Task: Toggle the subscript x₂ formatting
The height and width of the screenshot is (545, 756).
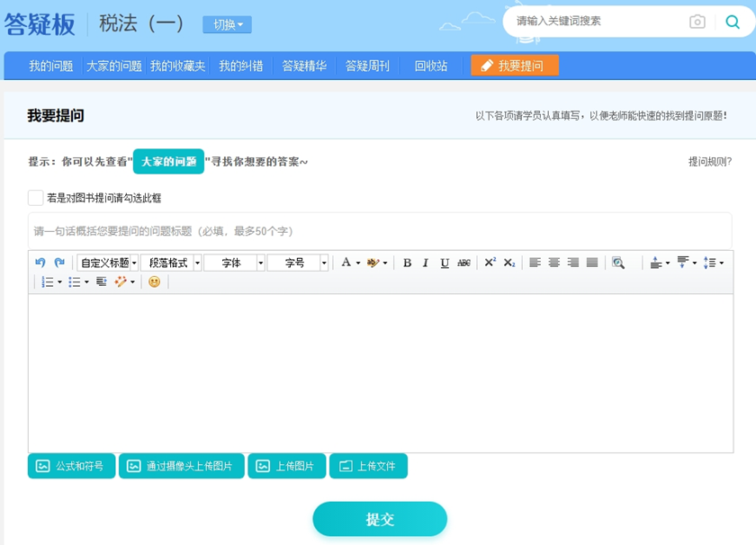Action: [x=507, y=263]
